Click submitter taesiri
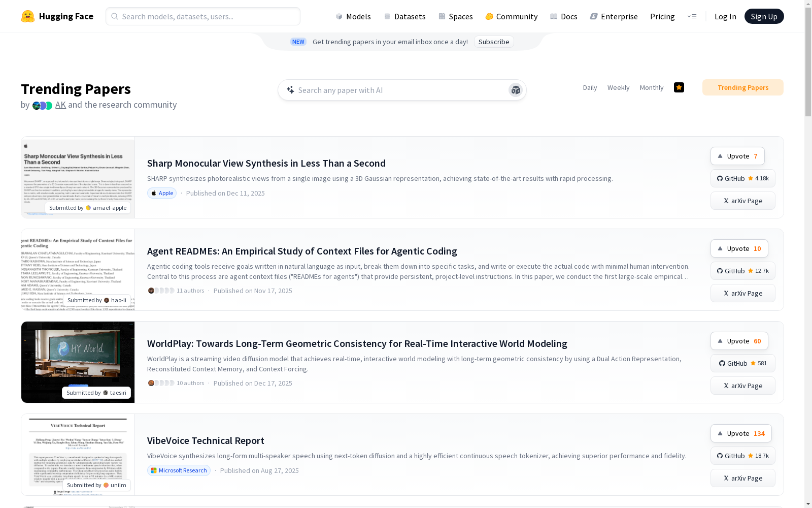Viewport: 812px width, 508px height. point(96,393)
